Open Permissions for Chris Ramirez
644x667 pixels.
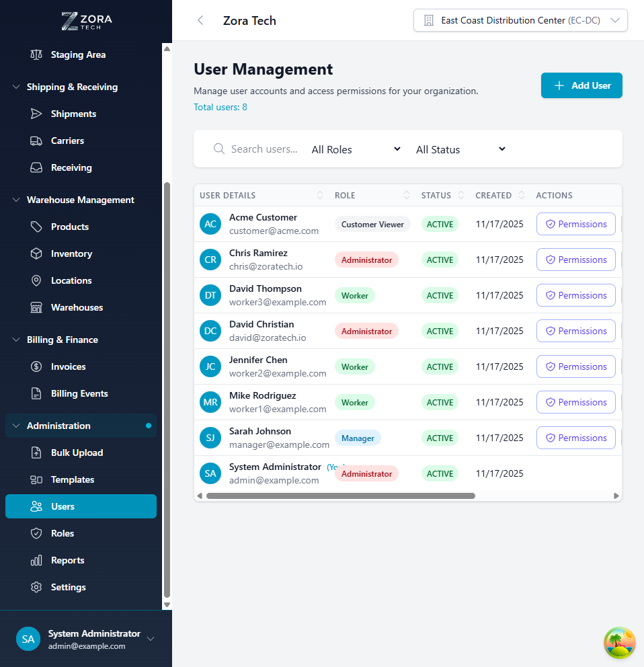click(x=575, y=260)
